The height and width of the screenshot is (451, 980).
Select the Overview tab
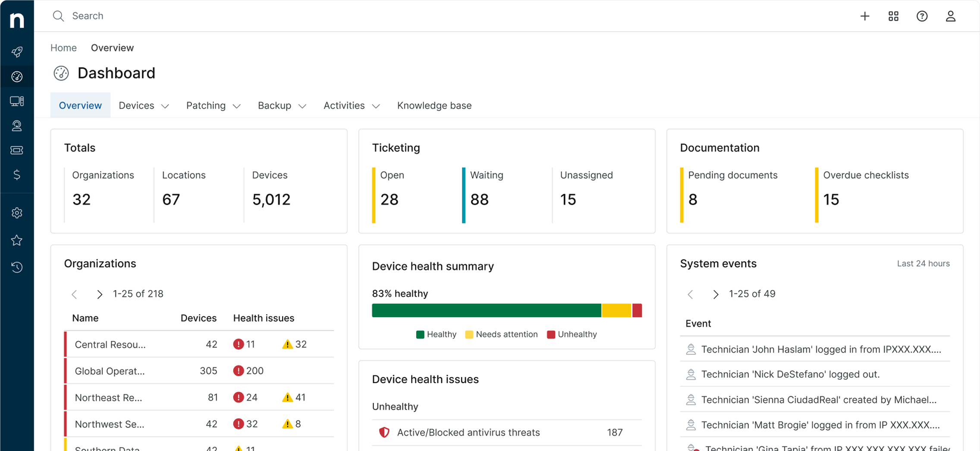click(x=80, y=105)
